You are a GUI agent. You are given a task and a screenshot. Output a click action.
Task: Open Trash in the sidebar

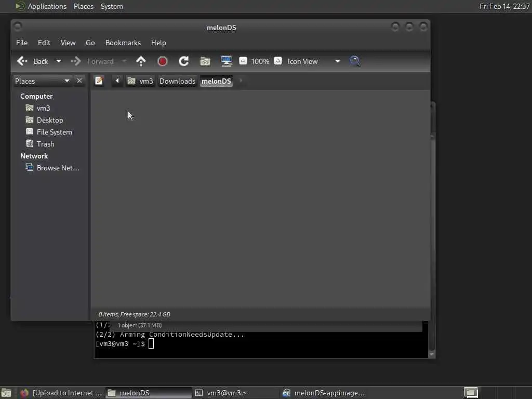(40, 144)
